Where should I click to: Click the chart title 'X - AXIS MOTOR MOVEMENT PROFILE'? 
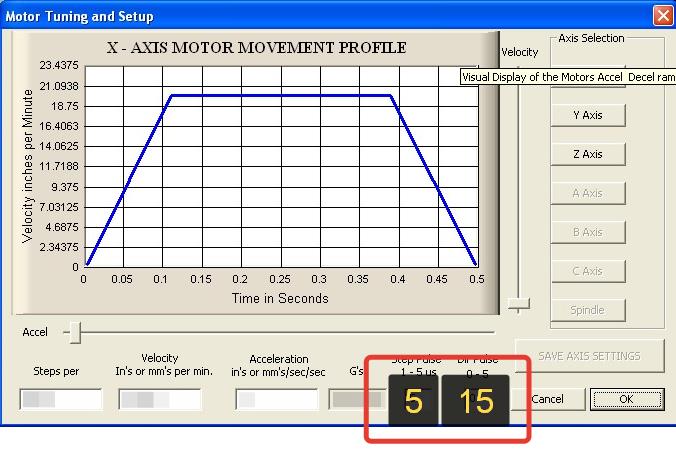tap(257, 47)
